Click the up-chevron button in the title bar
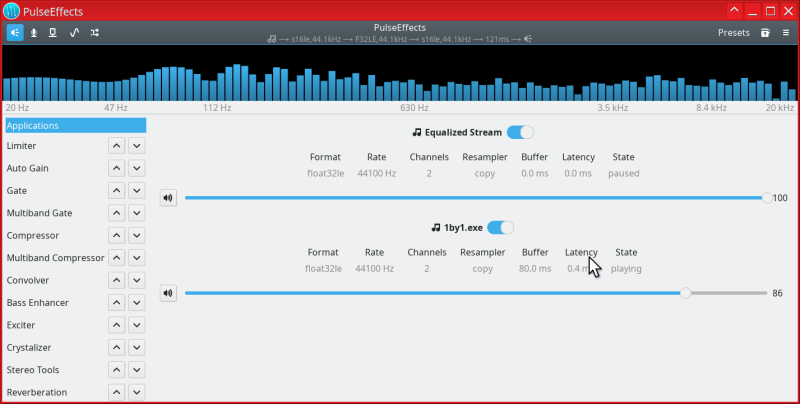The image size is (800, 404). point(734,11)
